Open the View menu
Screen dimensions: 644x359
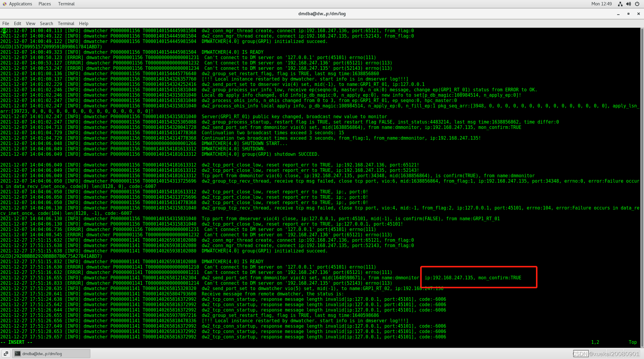30,24
